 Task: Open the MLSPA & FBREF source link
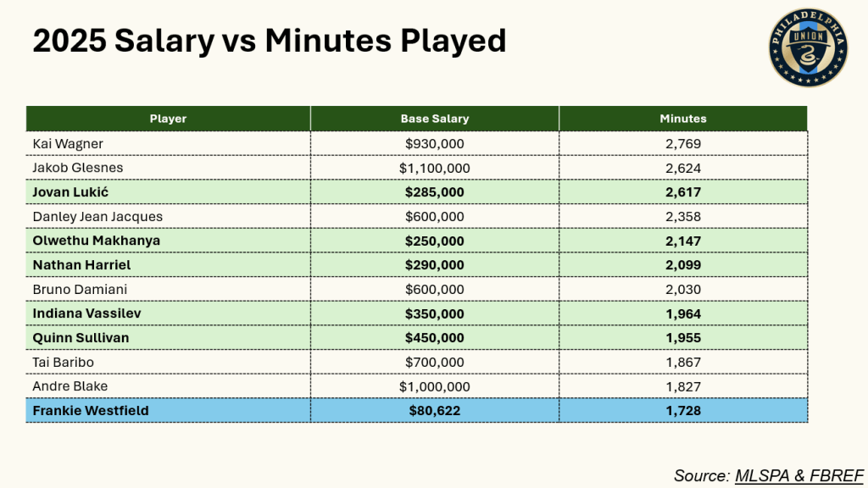coord(798,475)
